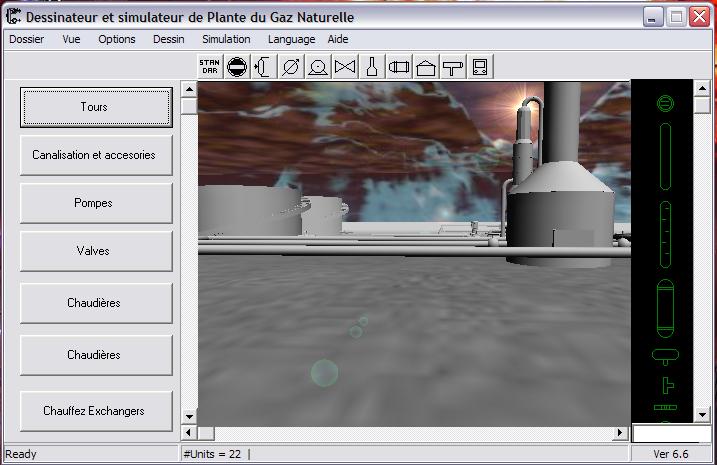
Task: Click the #Units = 22 status text
Action: (212, 454)
